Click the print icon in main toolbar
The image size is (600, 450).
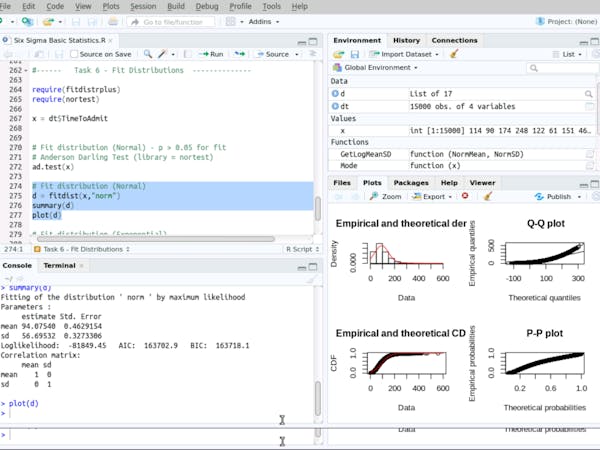tap(113, 22)
